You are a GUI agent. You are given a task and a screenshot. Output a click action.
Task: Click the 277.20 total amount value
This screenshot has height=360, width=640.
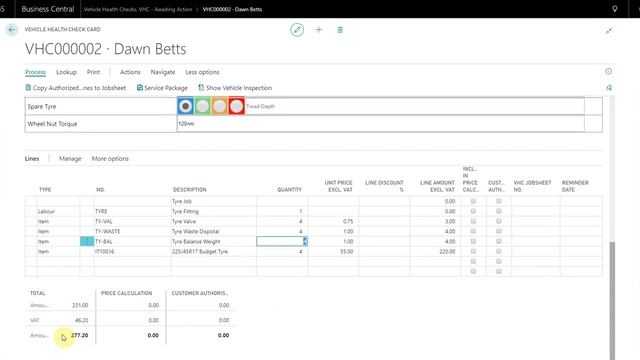pos(80,335)
